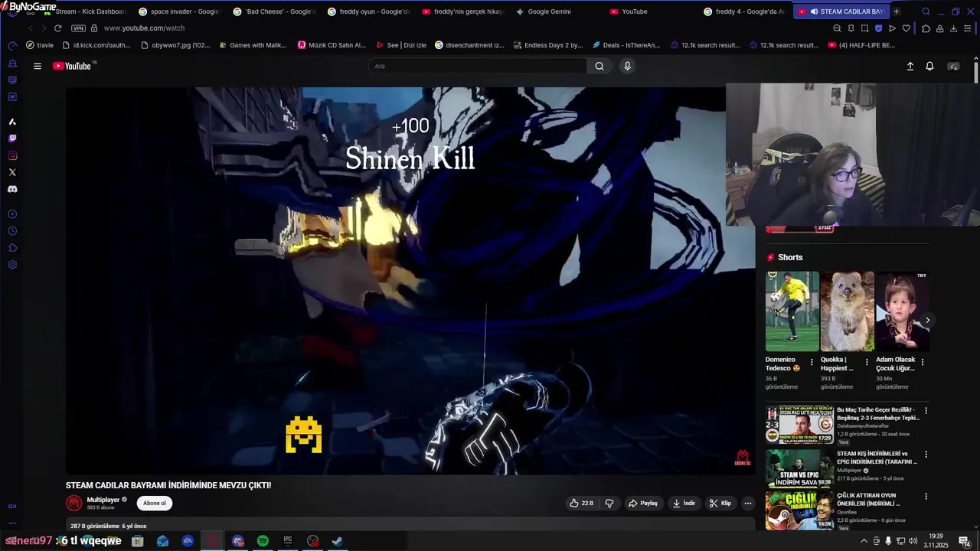The width and height of the screenshot is (980, 551).
Task: Open the video actions three-dot menu
Action: click(x=748, y=503)
